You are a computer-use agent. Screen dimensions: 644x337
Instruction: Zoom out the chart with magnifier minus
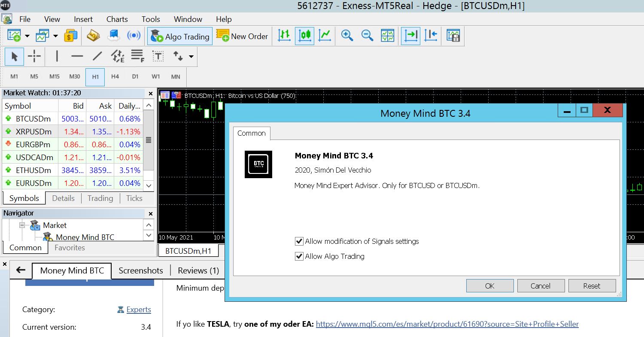(x=367, y=36)
